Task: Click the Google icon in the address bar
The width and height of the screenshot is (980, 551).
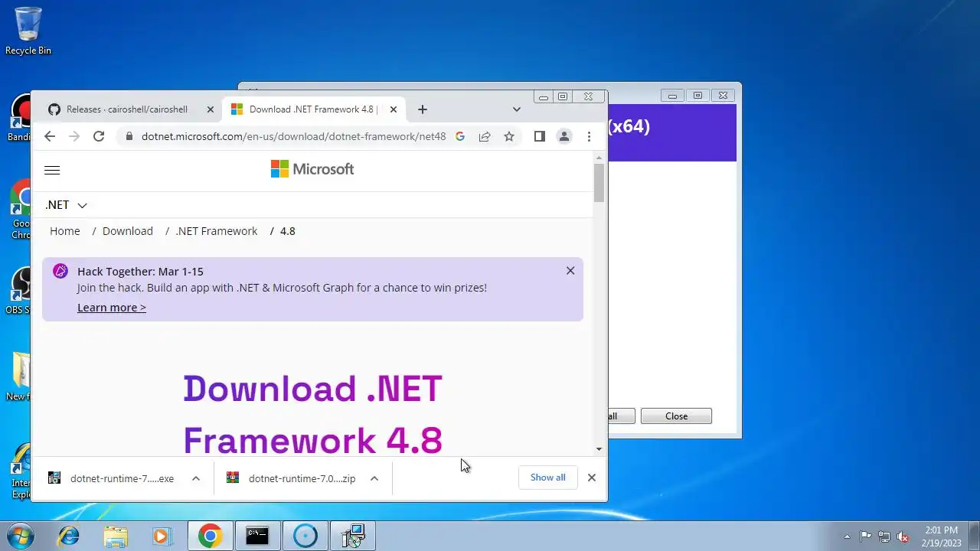Action: pos(460,136)
